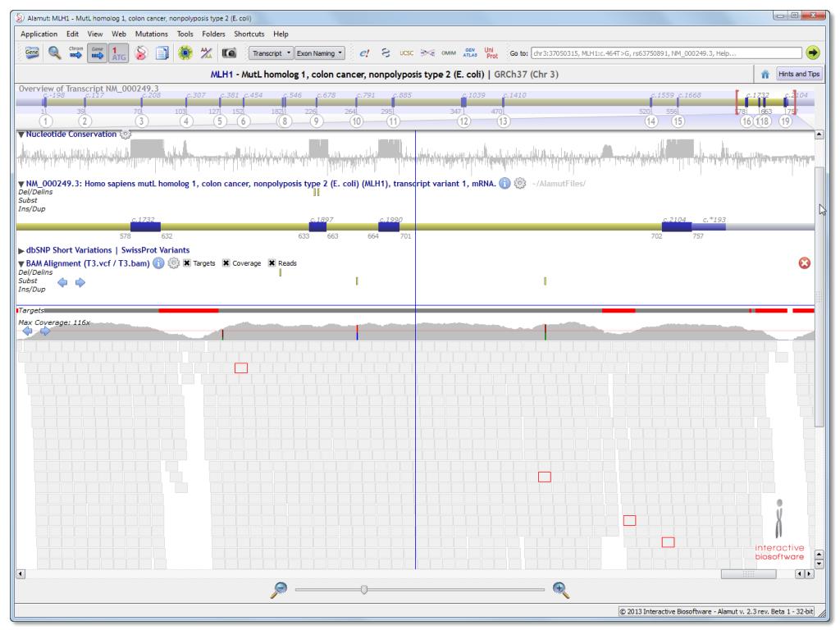
Task: Open the Folders menu
Action: click(213, 34)
